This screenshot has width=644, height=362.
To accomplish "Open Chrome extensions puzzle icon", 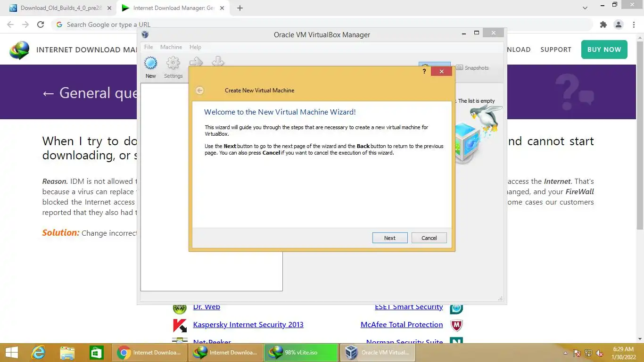I will 603,25.
